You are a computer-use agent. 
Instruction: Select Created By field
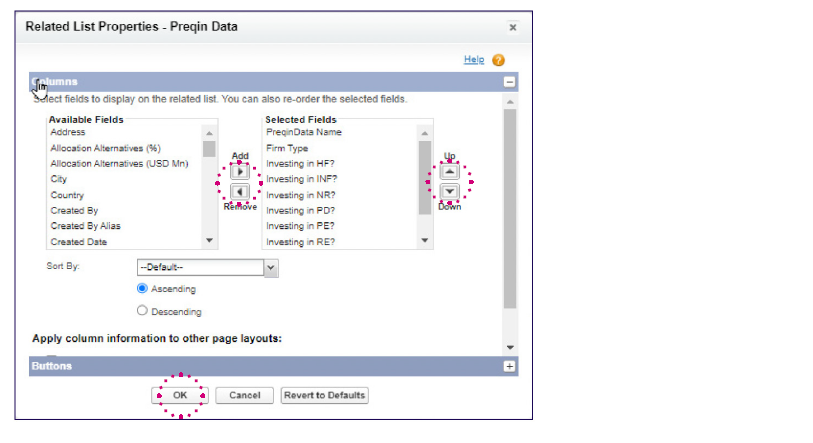coord(74,211)
